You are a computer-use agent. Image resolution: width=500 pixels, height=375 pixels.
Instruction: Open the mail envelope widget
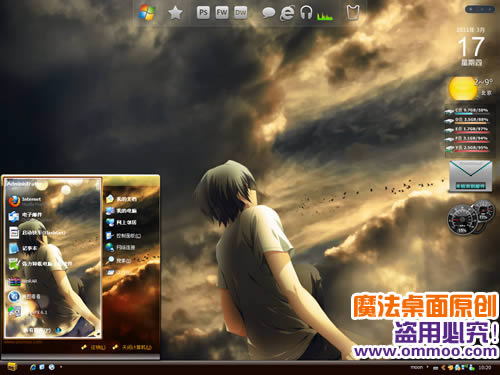point(470,176)
